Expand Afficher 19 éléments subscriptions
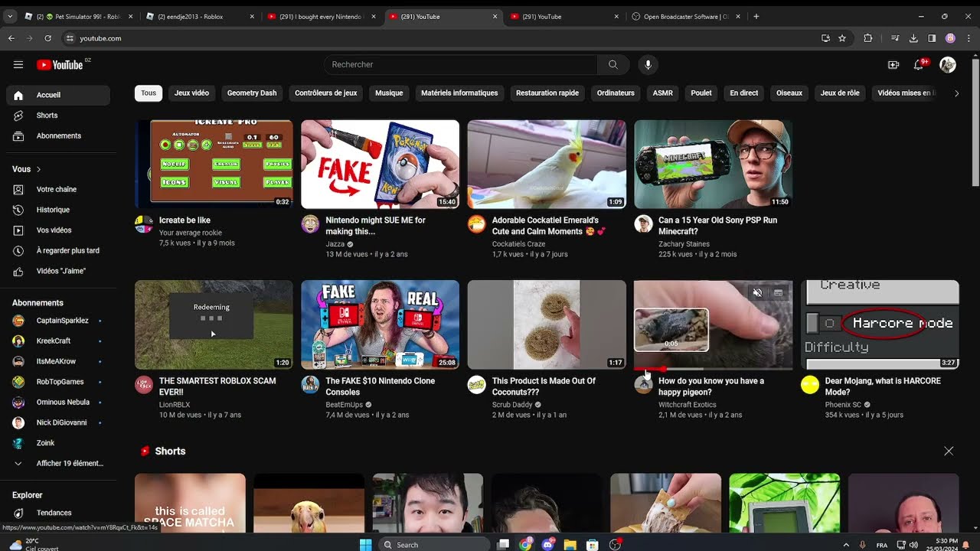 (x=58, y=463)
